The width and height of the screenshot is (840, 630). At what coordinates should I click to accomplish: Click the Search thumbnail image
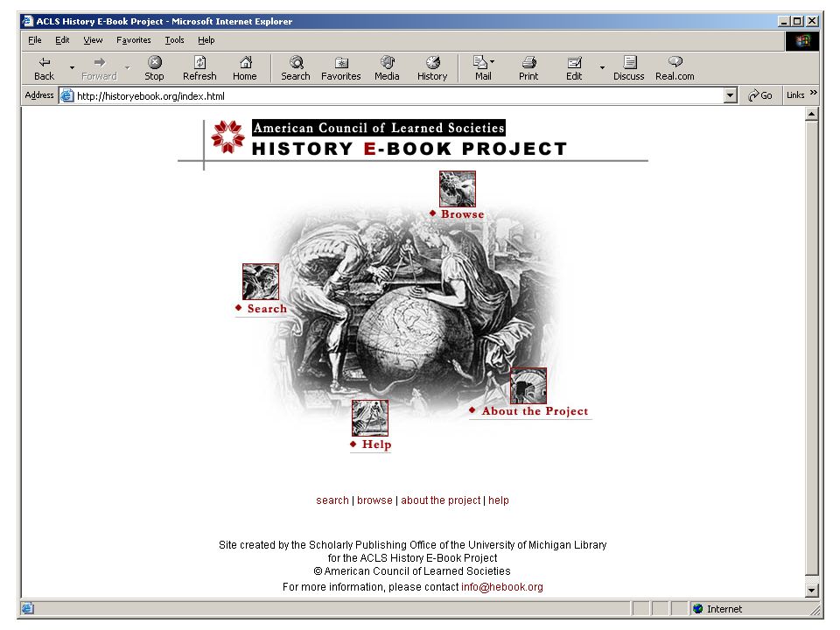(261, 282)
